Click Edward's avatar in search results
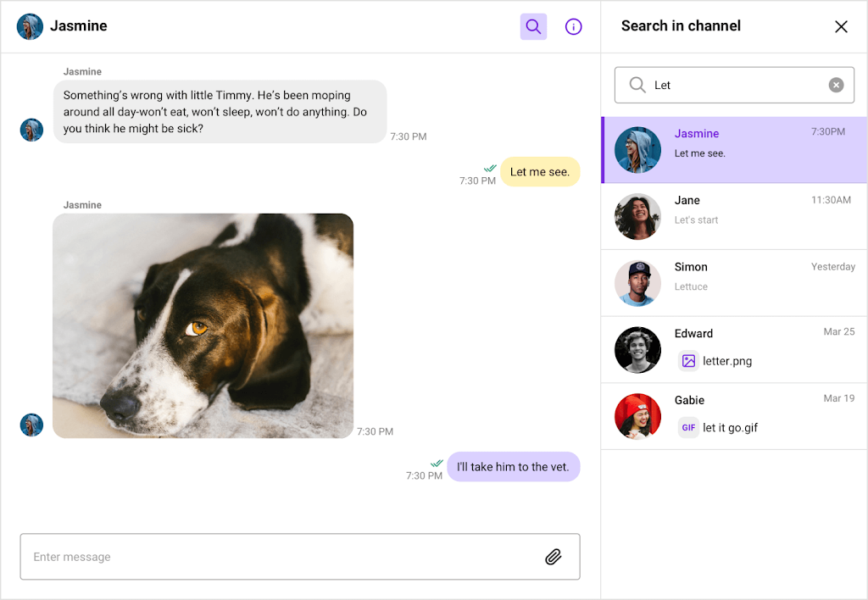This screenshot has width=868, height=600. 637,350
